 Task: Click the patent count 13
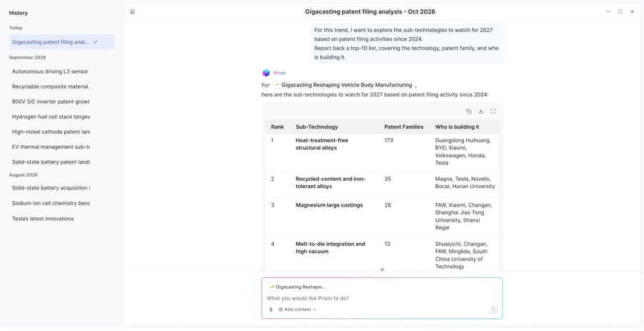coord(387,244)
